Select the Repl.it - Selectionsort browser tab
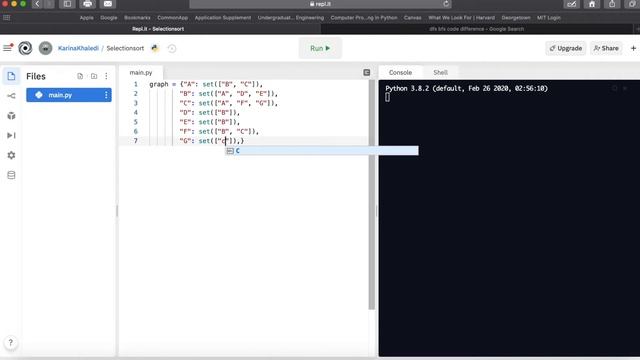 tap(158, 29)
